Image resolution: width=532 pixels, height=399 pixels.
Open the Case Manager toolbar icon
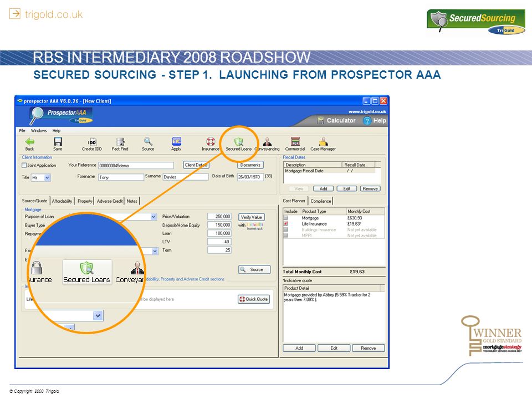click(323, 141)
